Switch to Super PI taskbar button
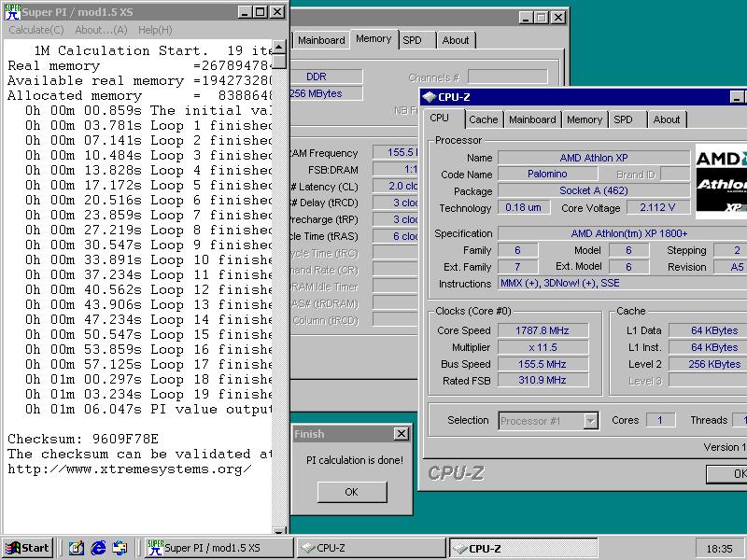Viewport: 747px width, 560px height. click(219, 548)
